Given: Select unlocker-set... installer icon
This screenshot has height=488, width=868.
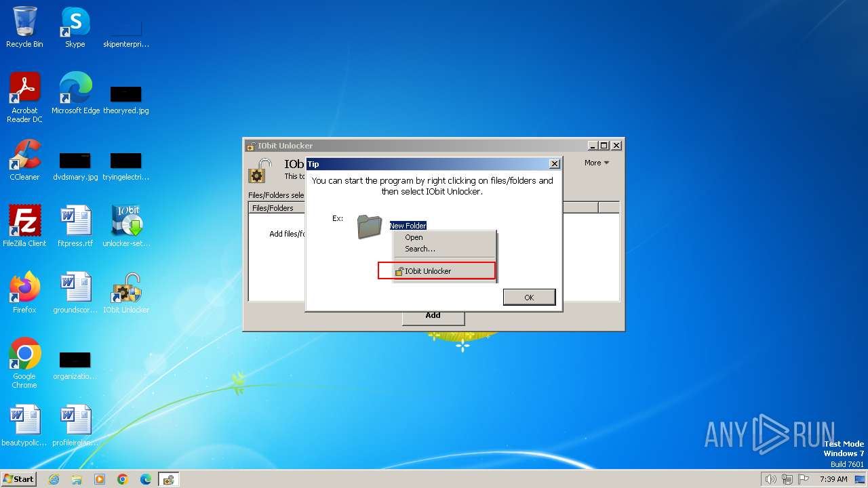Looking at the screenshot, I should coord(126,226).
